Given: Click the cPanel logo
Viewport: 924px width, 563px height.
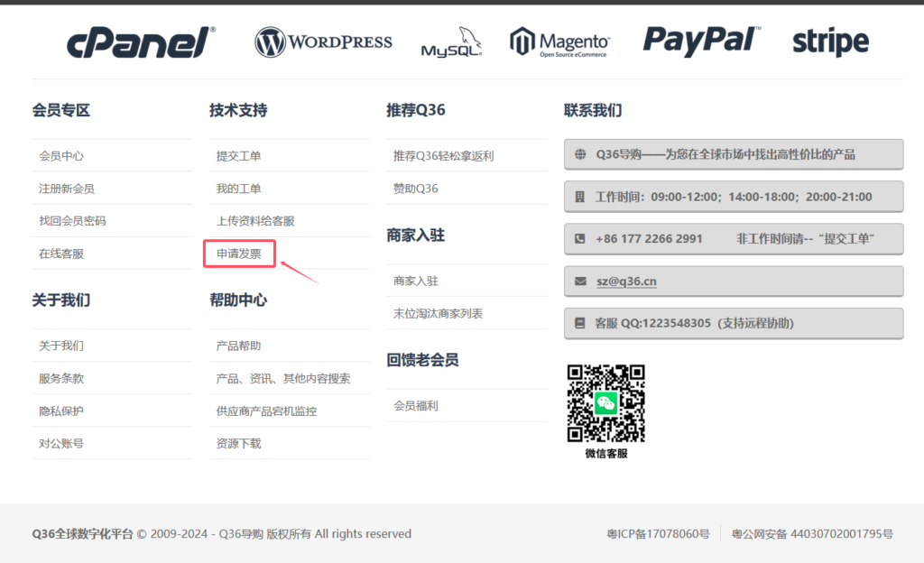Looking at the screenshot, I should pyautogui.click(x=141, y=42).
